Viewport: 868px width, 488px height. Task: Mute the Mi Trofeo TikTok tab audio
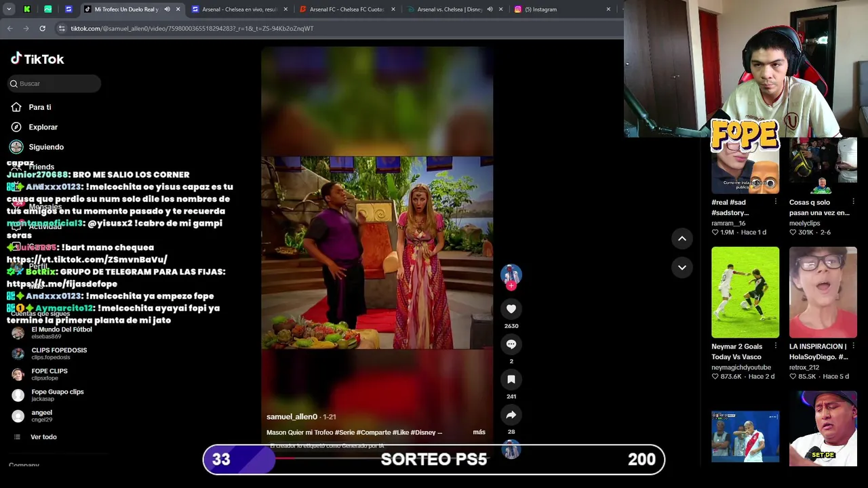(x=167, y=9)
